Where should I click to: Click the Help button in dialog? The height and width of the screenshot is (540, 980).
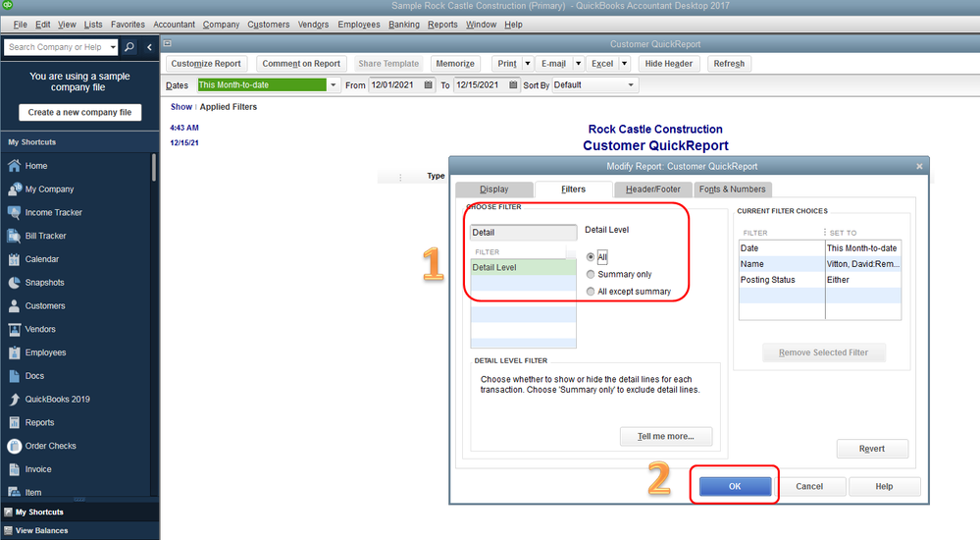pyautogui.click(x=884, y=486)
